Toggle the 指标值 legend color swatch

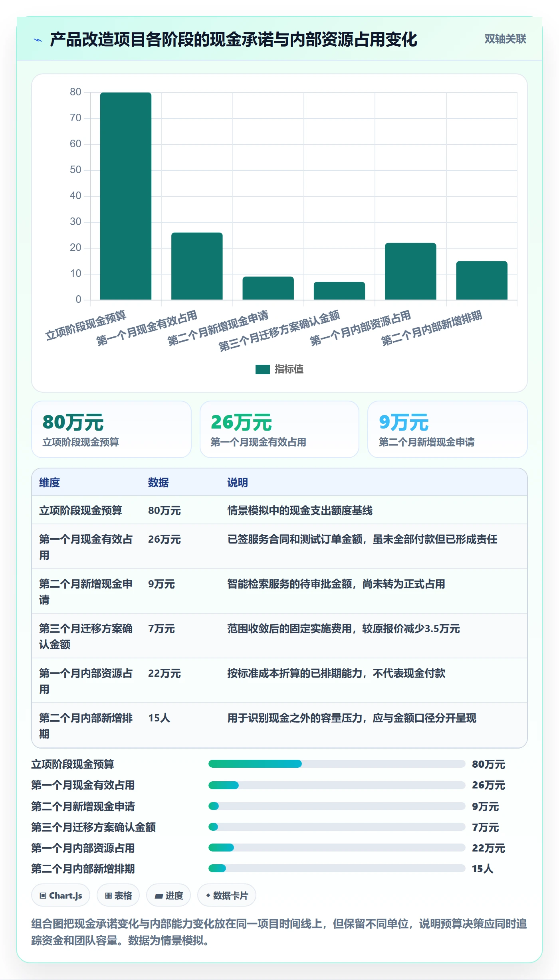click(x=263, y=369)
